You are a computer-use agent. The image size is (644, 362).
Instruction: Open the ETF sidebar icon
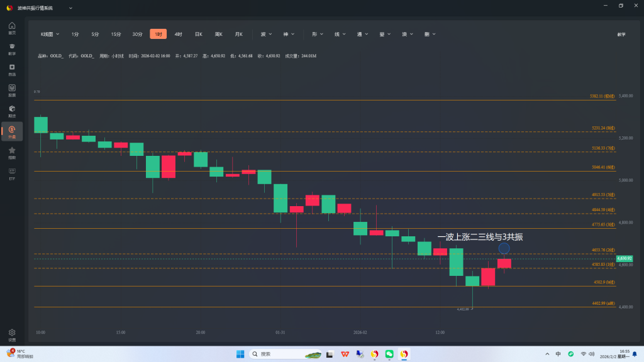coord(12,173)
